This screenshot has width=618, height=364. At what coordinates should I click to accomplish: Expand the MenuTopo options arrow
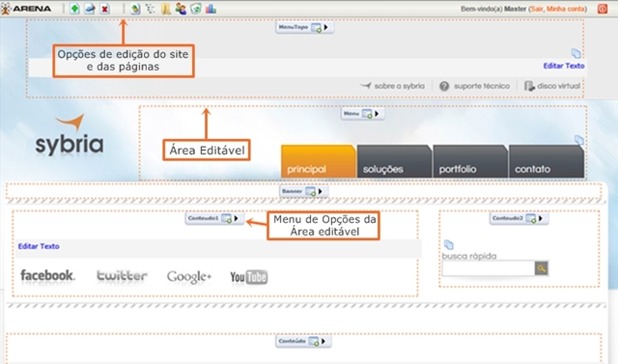point(326,28)
